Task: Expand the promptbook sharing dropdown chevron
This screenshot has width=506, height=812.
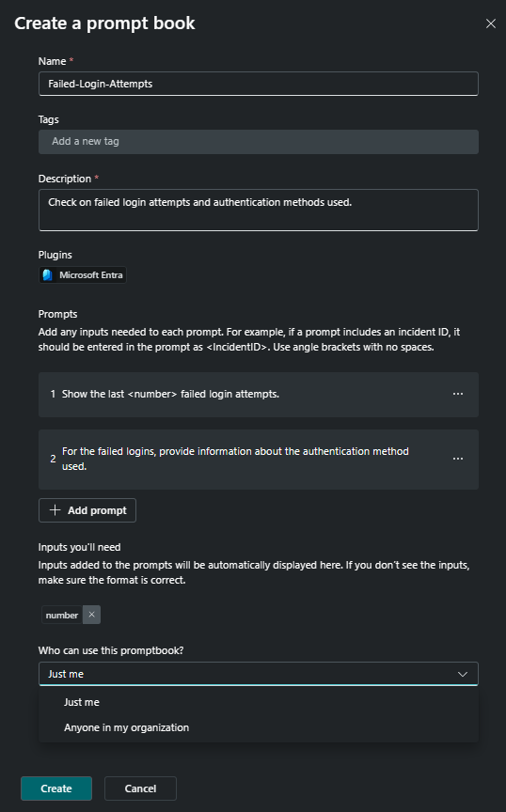Action: pyautogui.click(x=463, y=674)
